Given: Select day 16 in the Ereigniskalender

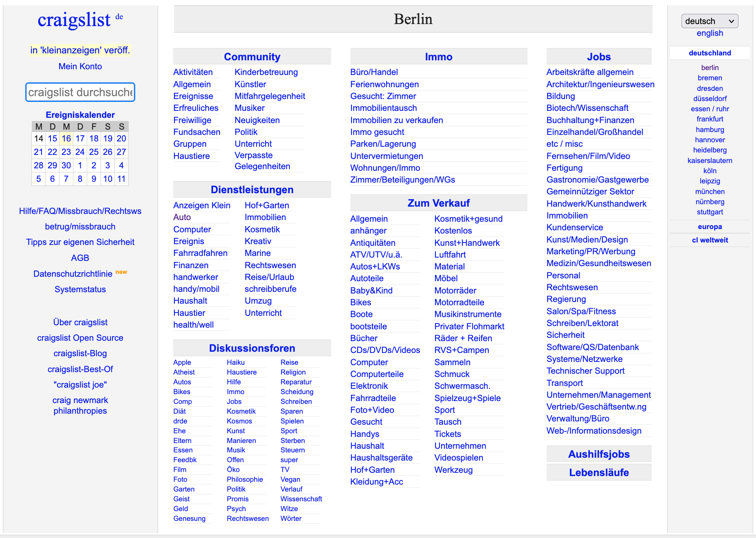Looking at the screenshot, I should [x=66, y=139].
